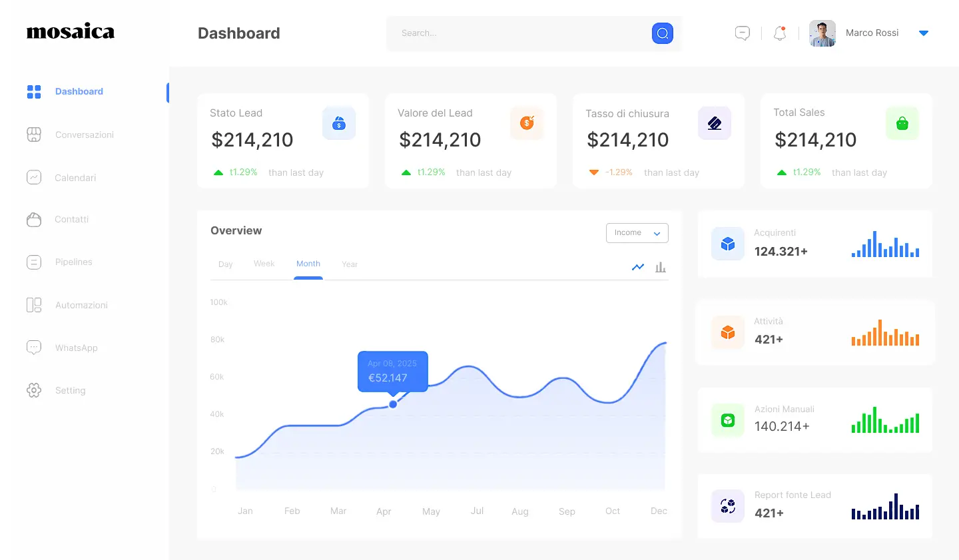Click the Report fonte Lead icon
Viewport: 959px width, 560px height.
728,506
